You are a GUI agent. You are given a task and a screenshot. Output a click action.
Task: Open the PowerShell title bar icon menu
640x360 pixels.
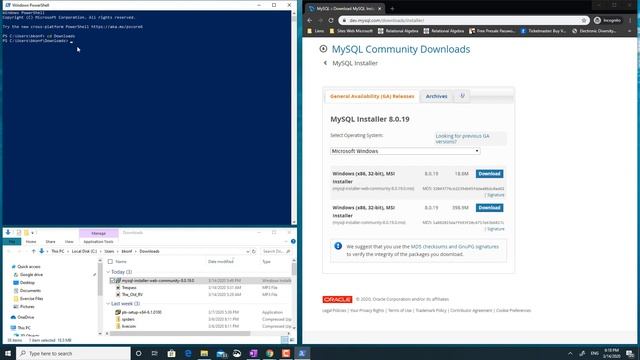pyautogui.click(x=7, y=5)
